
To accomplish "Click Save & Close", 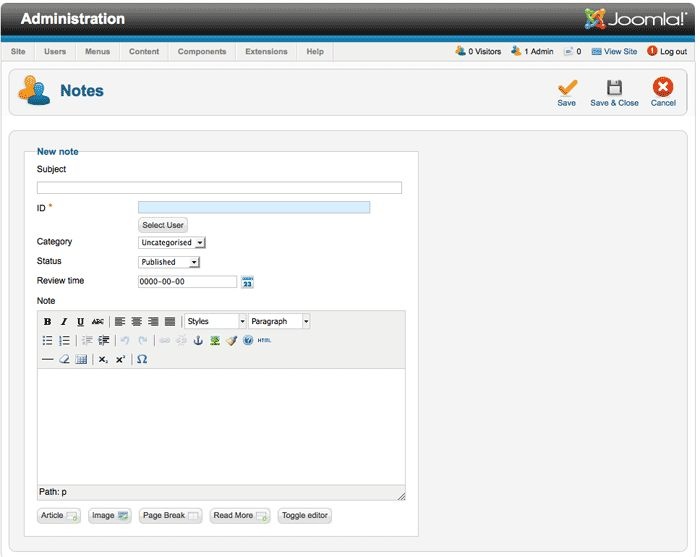I will click(614, 93).
